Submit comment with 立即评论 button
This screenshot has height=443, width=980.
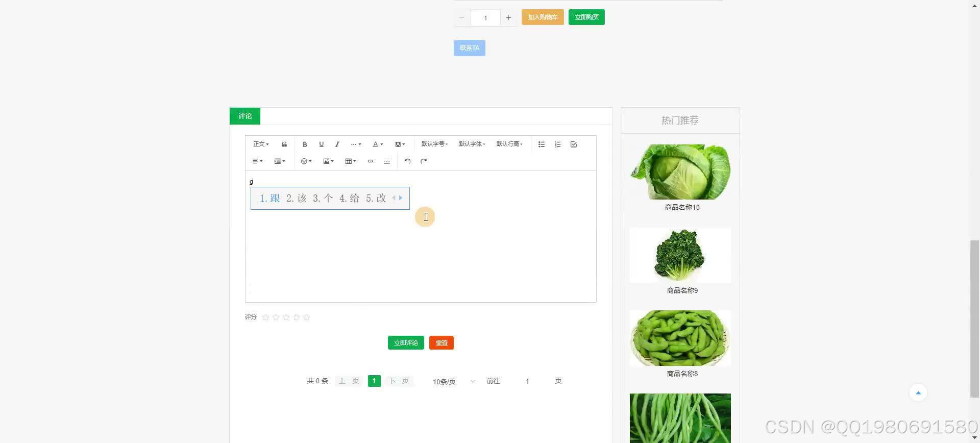click(406, 343)
